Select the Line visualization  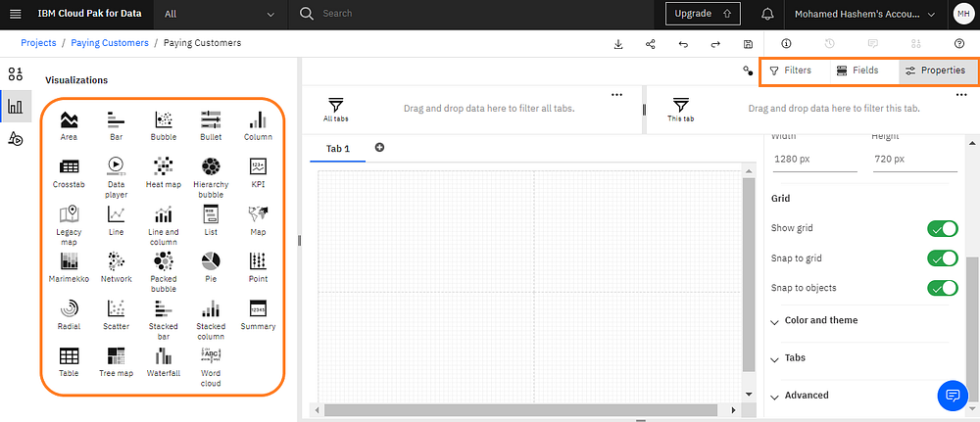tap(117, 220)
